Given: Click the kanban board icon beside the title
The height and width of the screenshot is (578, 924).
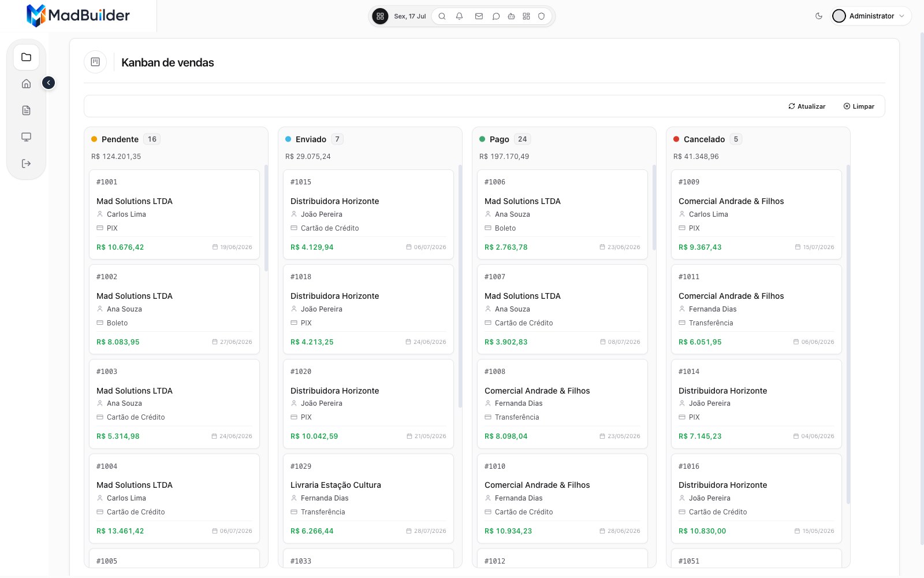Looking at the screenshot, I should tap(95, 62).
